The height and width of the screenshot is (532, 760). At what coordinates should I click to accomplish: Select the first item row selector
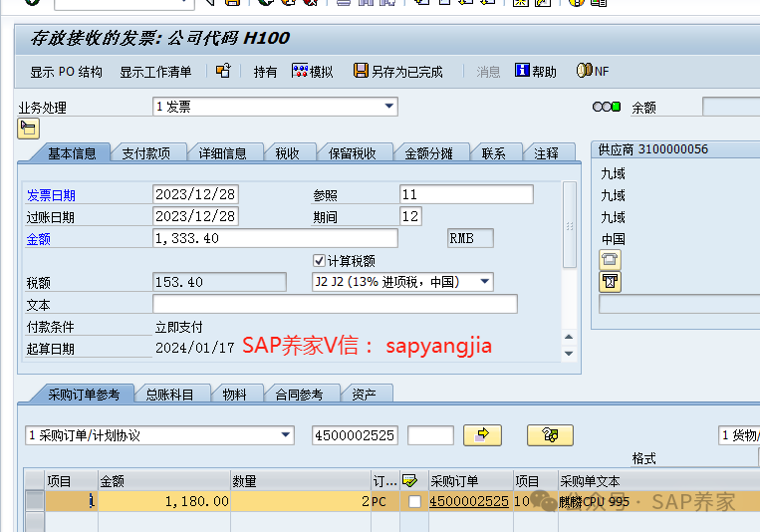click(x=35, y=501)
